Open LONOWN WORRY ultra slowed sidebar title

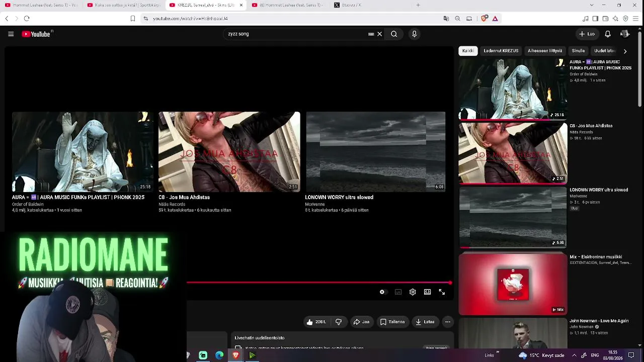599,190
